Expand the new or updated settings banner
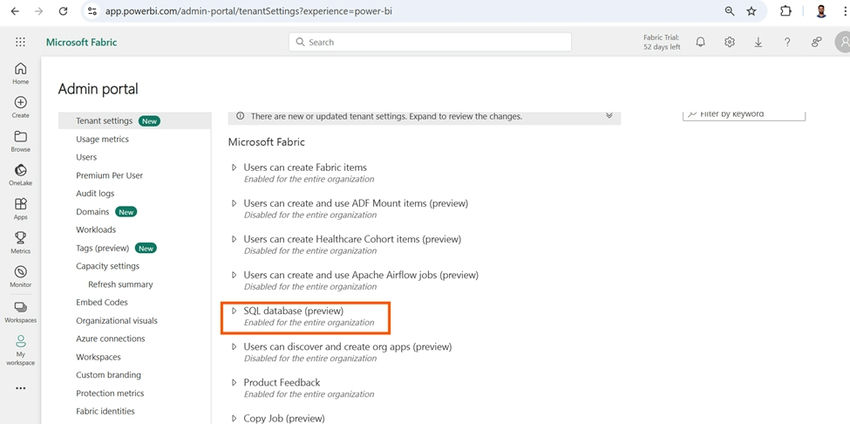The height and width of the screenshot is (424, 850). click(x=609, y=116)
